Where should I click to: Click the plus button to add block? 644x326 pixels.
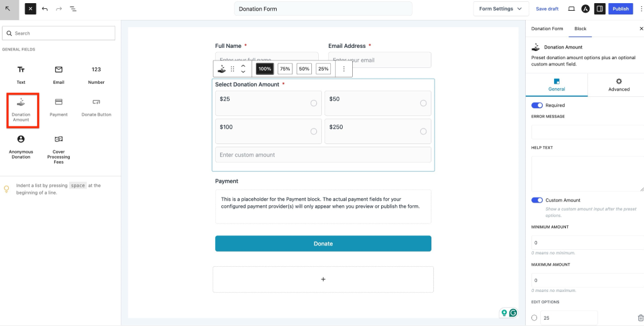click(323, 279)
